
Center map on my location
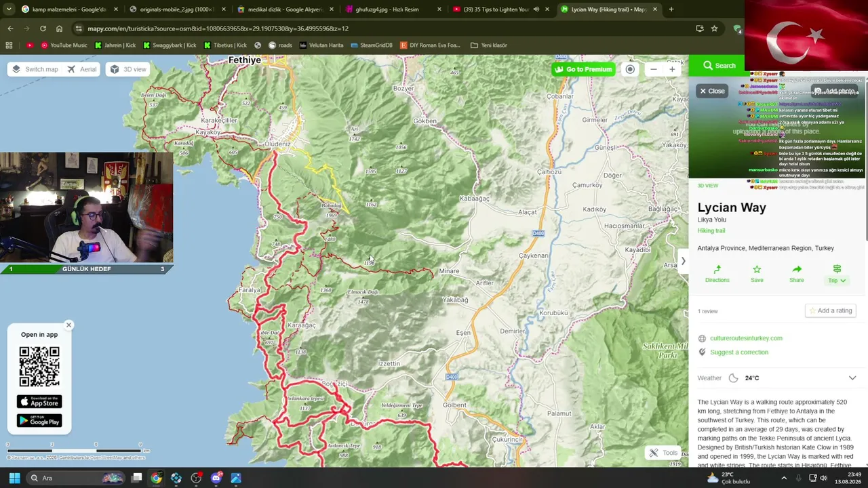click(630, 69)
